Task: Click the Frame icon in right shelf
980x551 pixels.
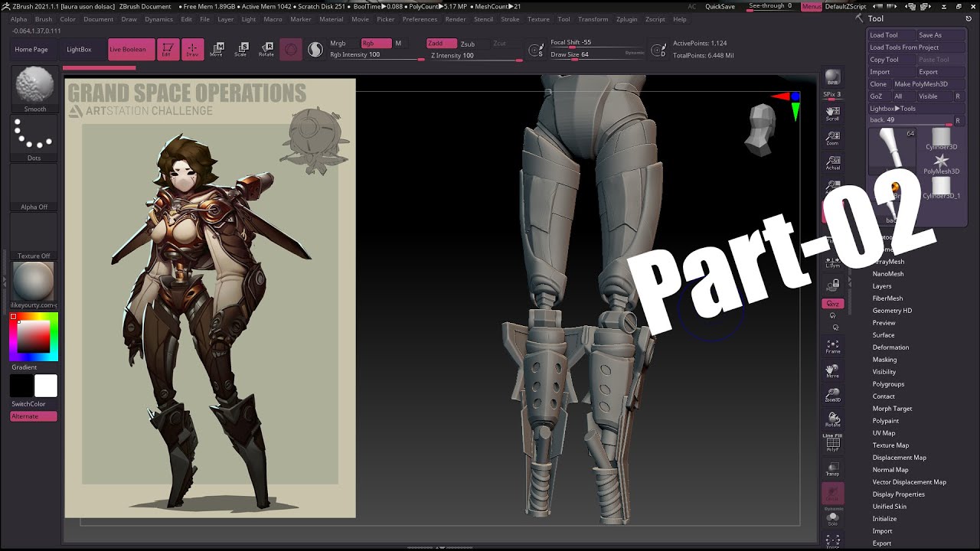Action: (832, 347)
